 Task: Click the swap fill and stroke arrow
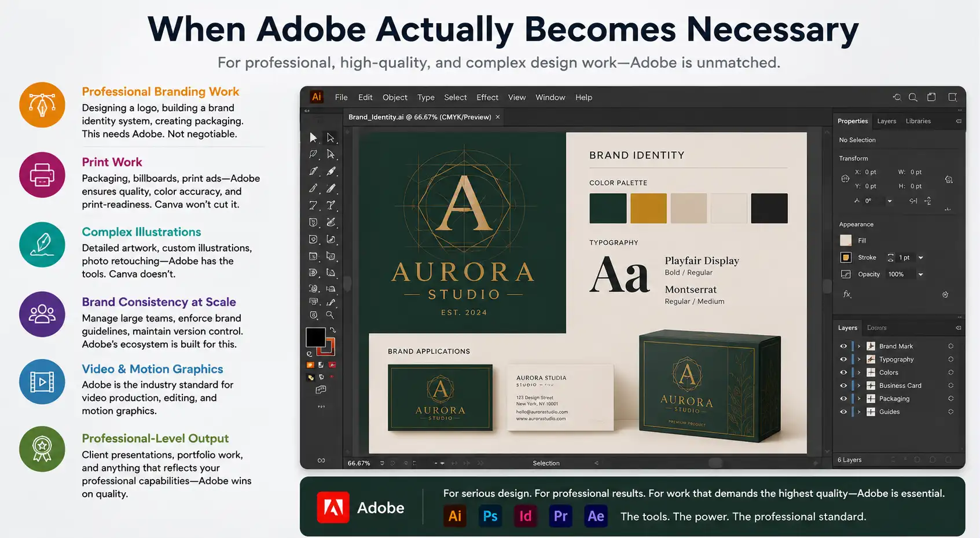click(x=333, y=330)
